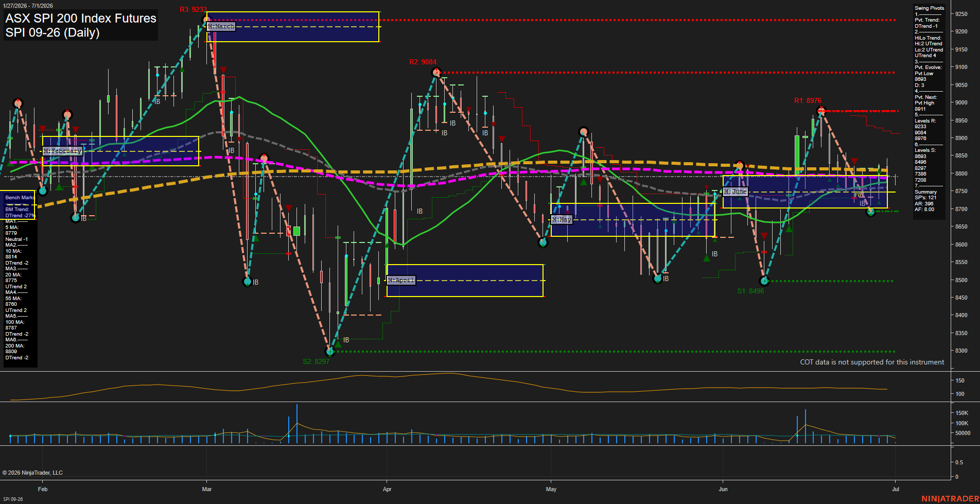Select the 55 MA value 8760
Screen dimensions: 980x504
(11, 304)
